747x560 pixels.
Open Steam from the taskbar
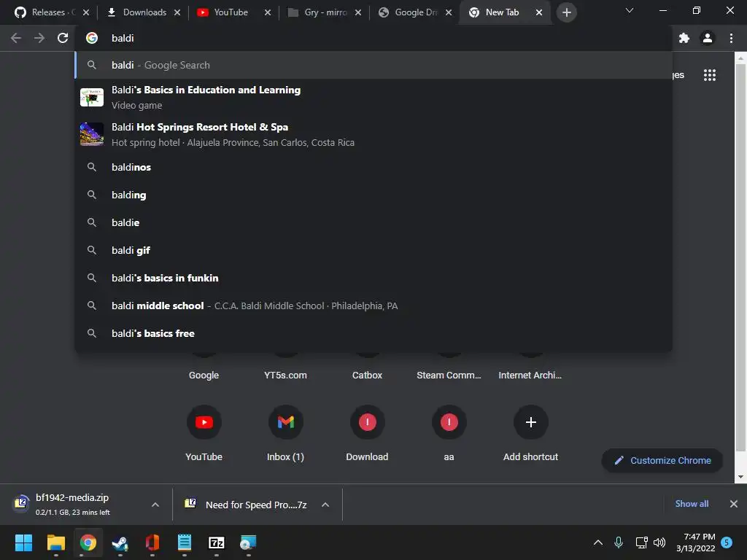[x=120, y=542]
